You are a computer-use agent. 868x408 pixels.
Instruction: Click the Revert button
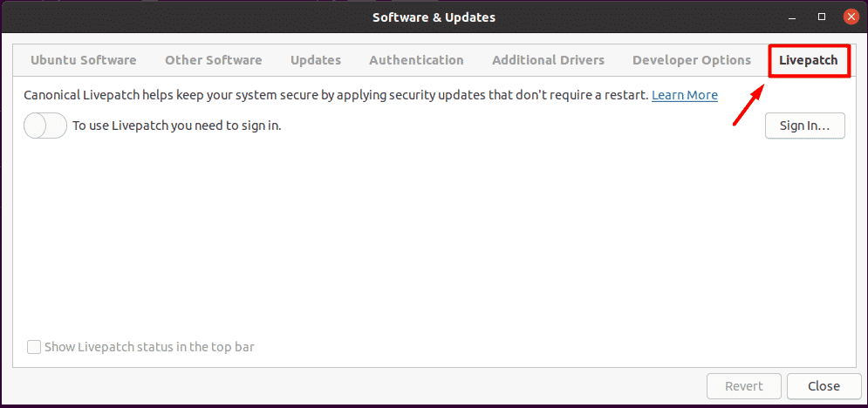[x=744, y=386]
